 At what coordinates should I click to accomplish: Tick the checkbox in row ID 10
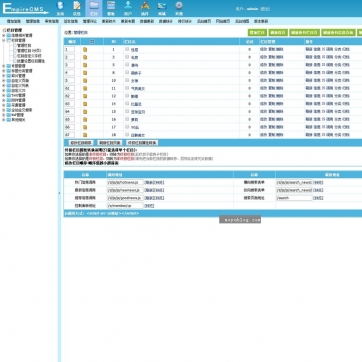tap(127, 80)
